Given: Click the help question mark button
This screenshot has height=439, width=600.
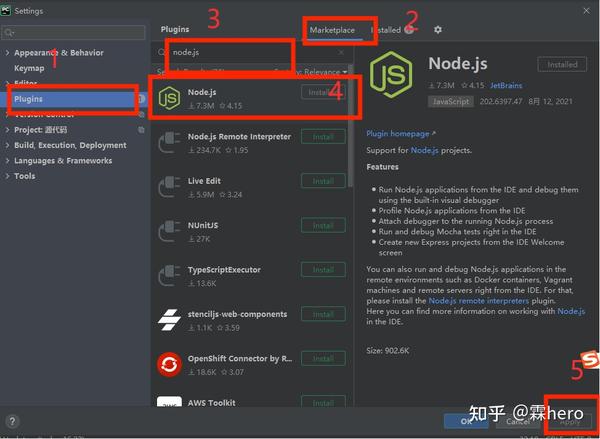Looking at the screenshot, I should [12, 421].
